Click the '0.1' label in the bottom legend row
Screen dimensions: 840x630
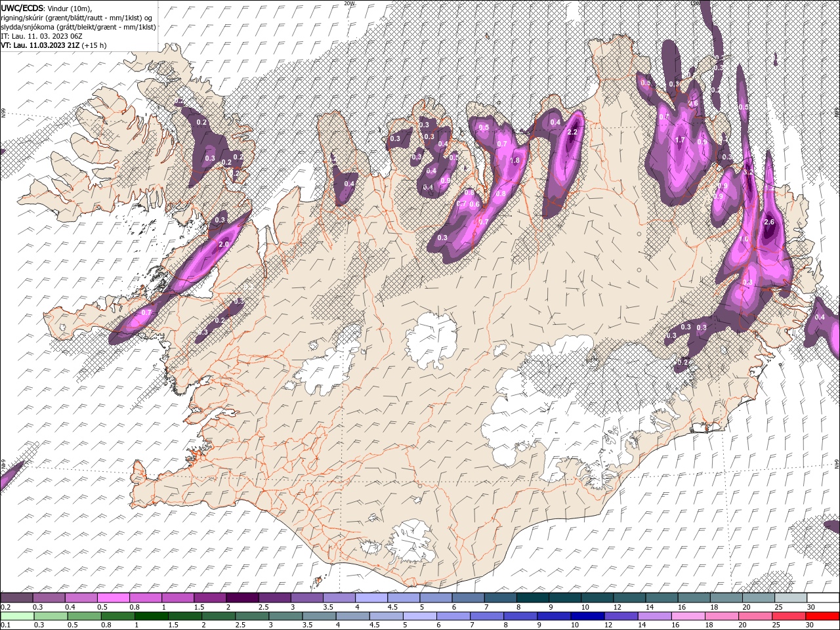[6, 625]
